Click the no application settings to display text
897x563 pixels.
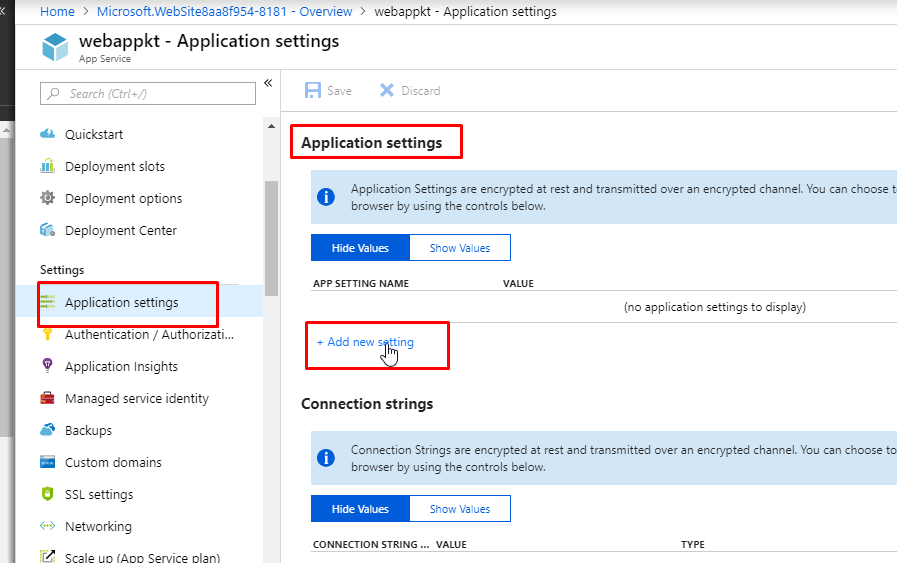tap(715, 307)
